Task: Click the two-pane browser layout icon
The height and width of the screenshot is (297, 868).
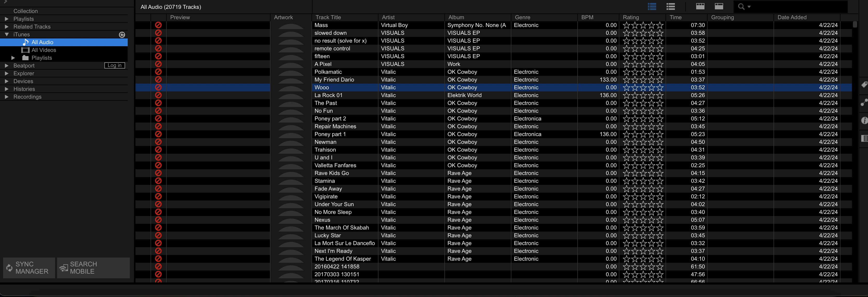Action: point(719,6)
